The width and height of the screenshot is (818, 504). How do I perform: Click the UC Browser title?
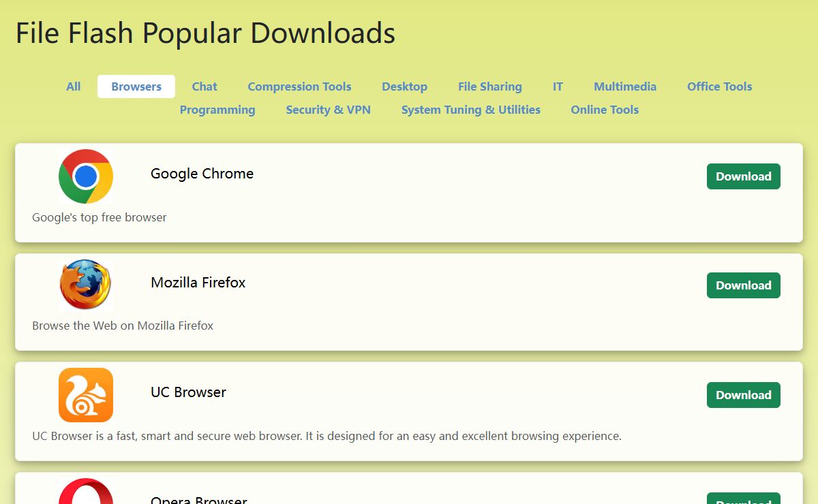click(188, 392)
